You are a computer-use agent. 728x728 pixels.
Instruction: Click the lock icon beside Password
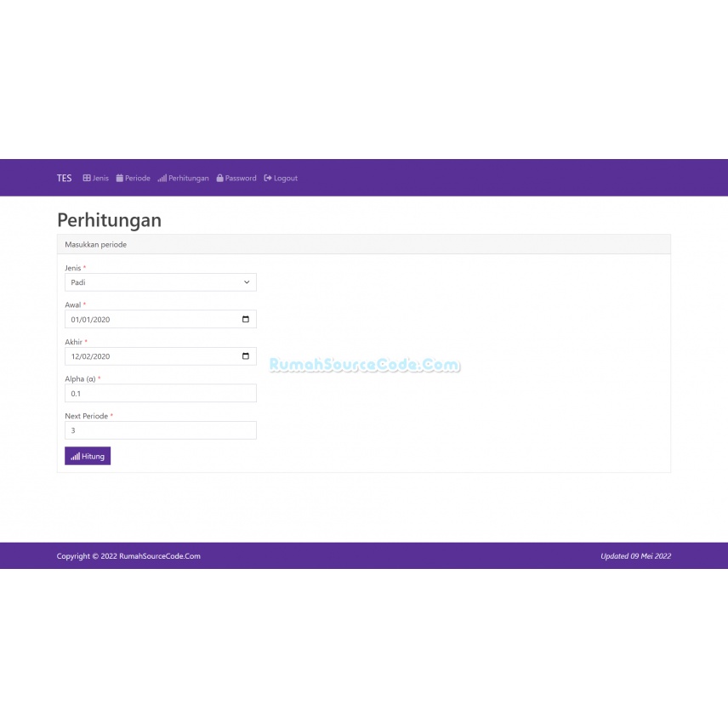pos(220,179)
